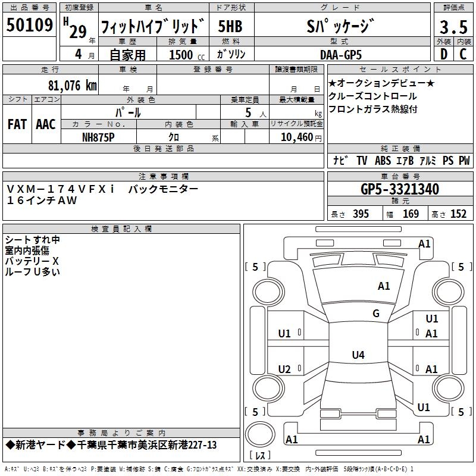Click the evaluation score 3.5
This screenshot has height=476, width=476.
(453, 27)
